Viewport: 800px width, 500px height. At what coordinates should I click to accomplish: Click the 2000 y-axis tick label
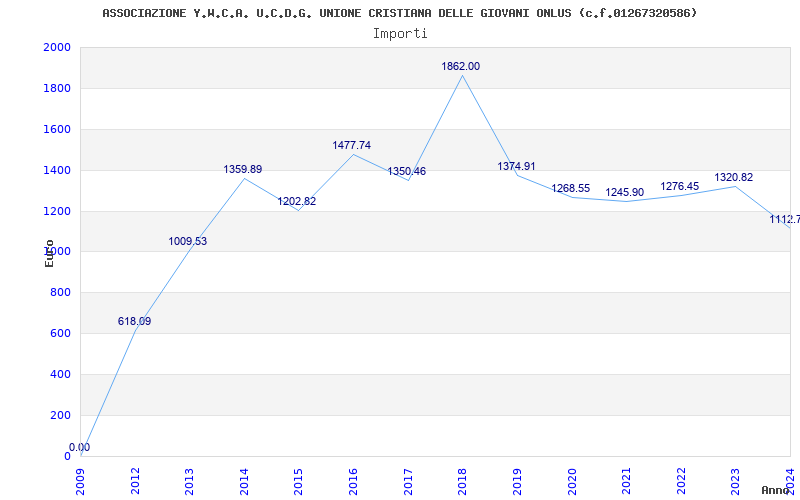[x=57, y=47]
